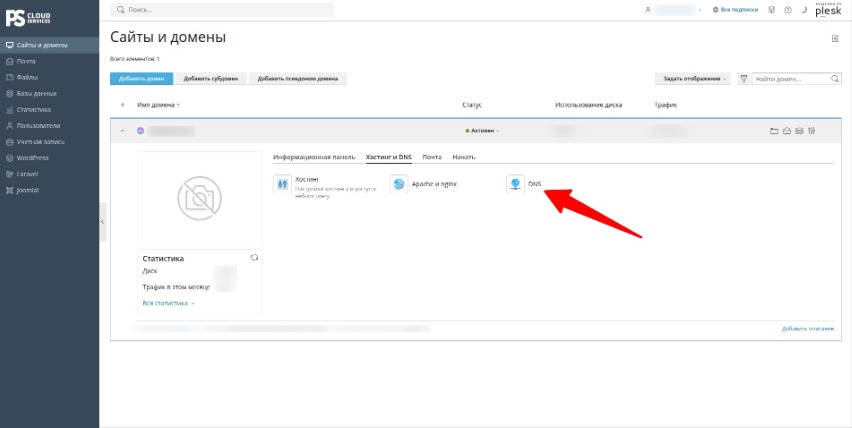Open domain mail envelope icon
Screen dimensions: 852x428
pos(786,131)
